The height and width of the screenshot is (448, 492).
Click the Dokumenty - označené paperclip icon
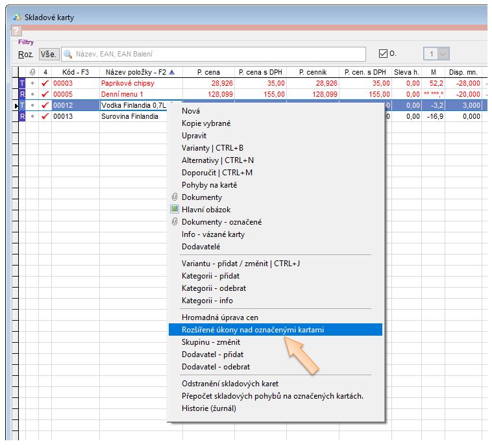point(174,222)
